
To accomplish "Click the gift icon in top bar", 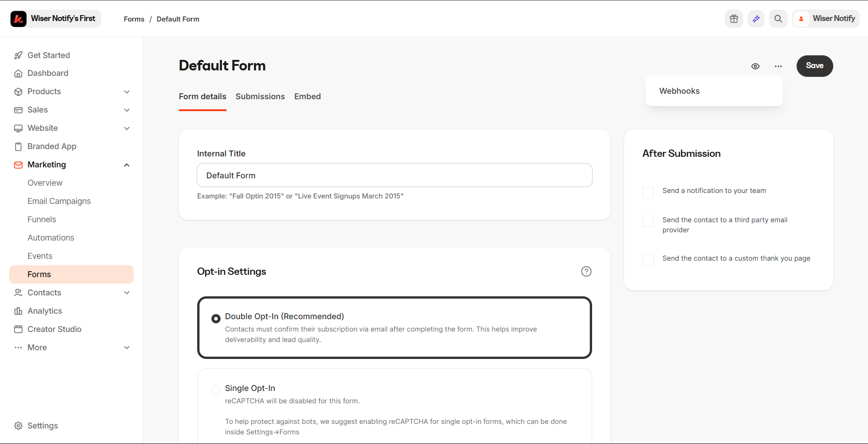I will click(734, 19).
